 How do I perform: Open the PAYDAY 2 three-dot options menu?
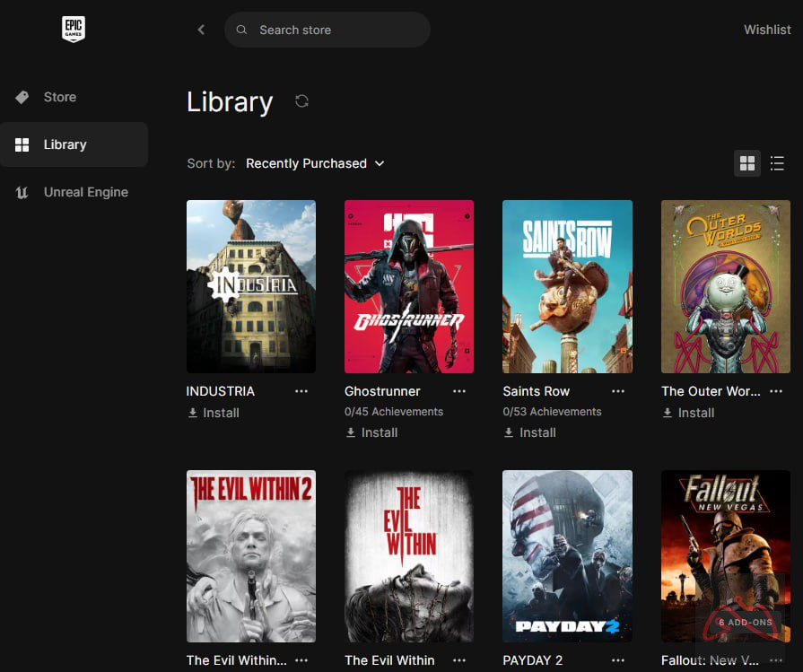(618, 660)
